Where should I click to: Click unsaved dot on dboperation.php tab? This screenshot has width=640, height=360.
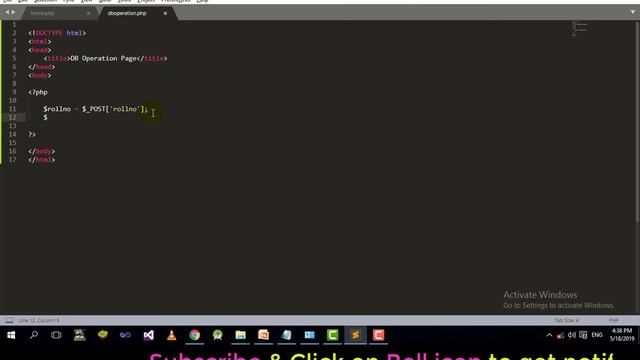[165, 13]
